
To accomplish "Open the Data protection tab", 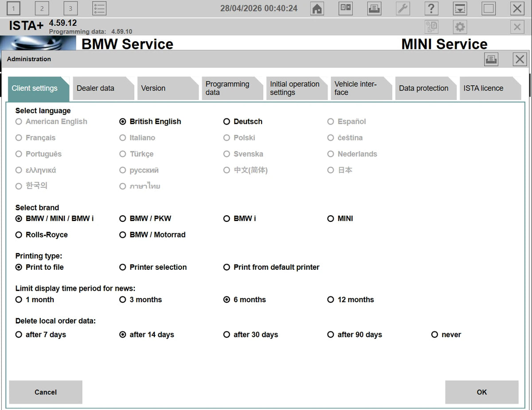I will [426, 88].
